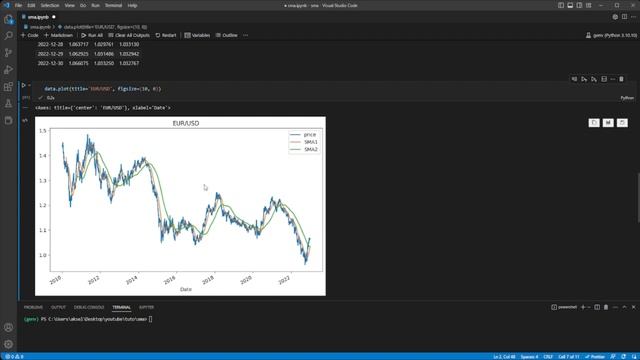
Task: Switch to the Output panel tab
Action: [58, 307]
